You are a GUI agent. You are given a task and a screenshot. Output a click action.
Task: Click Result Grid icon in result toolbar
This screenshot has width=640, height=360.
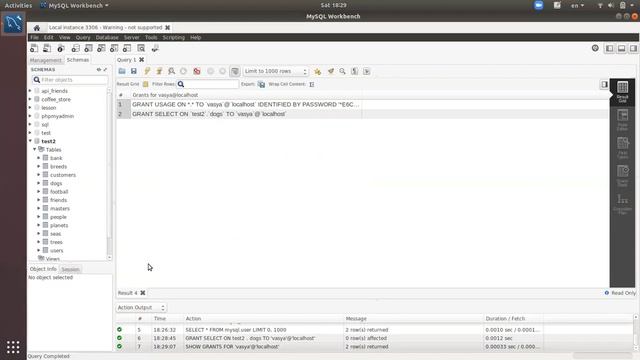(145, 84)
